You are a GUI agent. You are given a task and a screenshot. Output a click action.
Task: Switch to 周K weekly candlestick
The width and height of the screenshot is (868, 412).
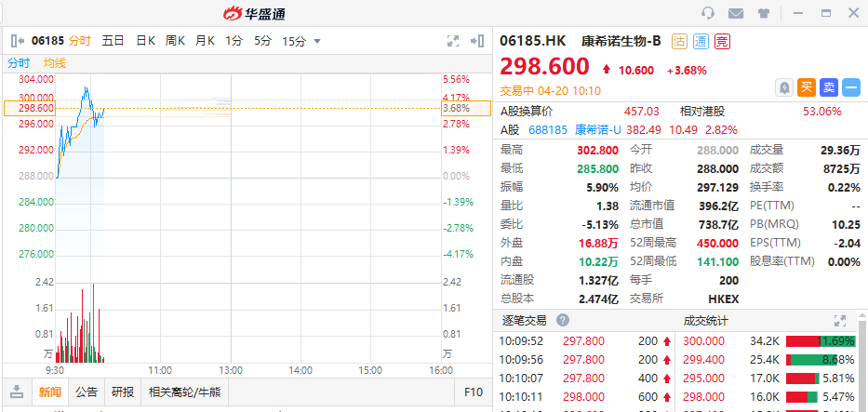tap(175, 40)
